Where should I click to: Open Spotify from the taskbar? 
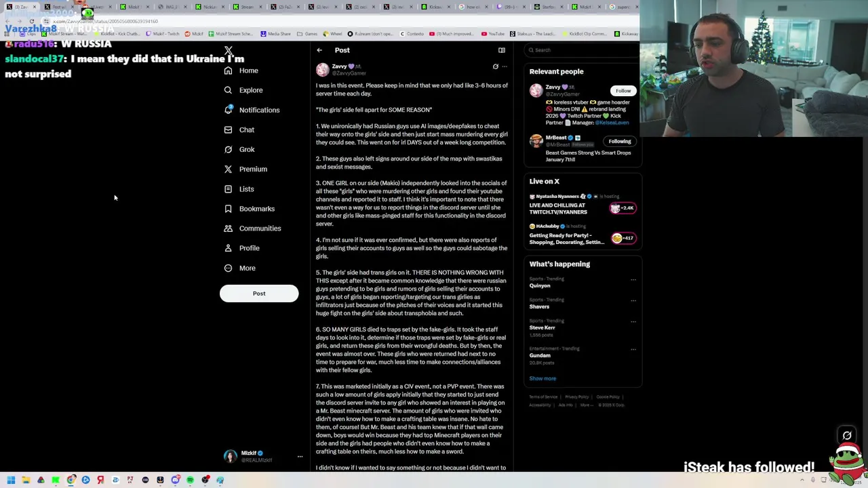pos(190,481)
